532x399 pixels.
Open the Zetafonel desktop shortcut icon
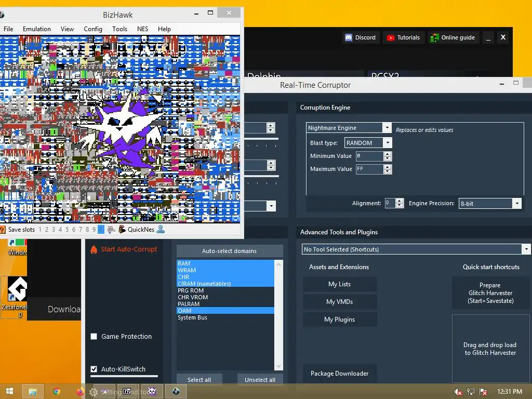tap(17, 289)
